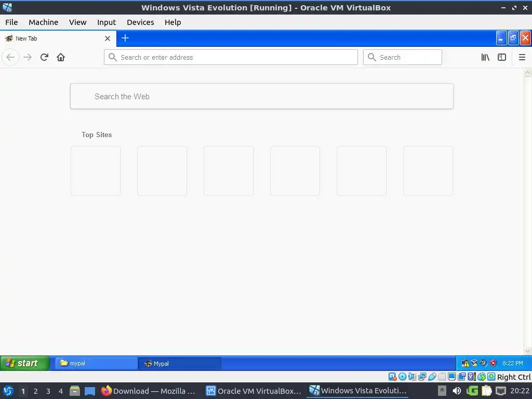Open the VirtualBox Help menu

coord(172,22)
